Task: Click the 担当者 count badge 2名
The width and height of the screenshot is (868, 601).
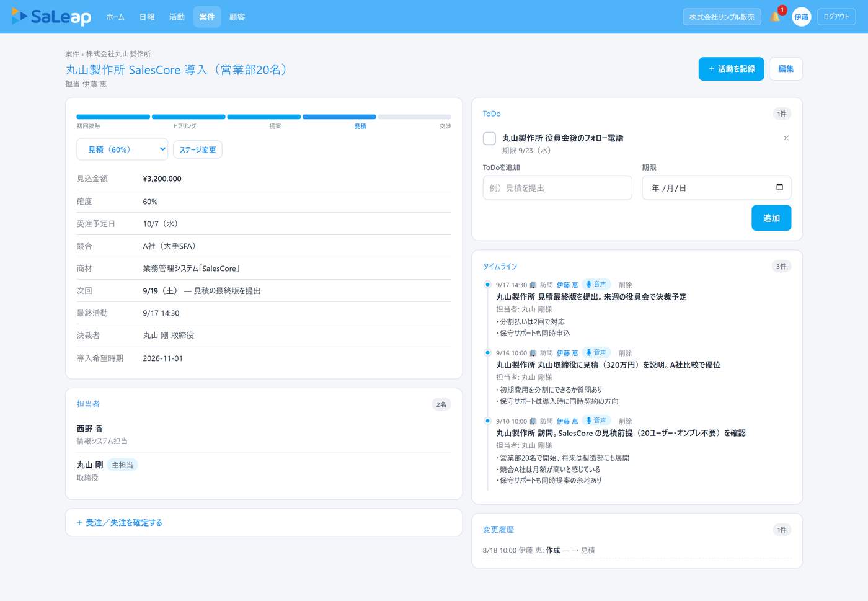Action: point(441,404)
